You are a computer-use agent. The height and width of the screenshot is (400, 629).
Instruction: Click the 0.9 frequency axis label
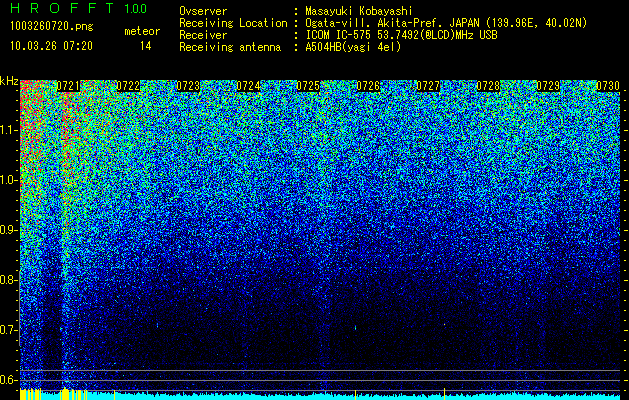pos(9,230)
